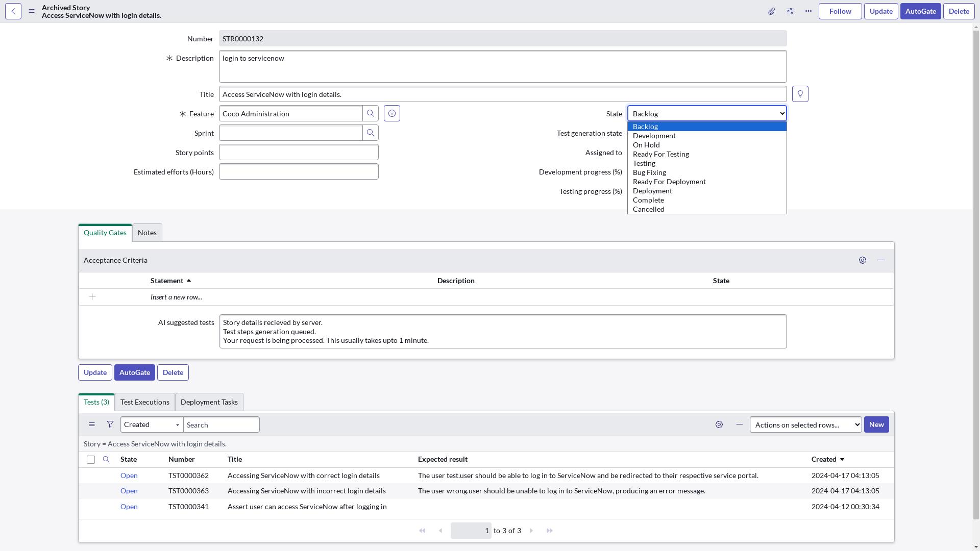The image size is (980, 551).
Task: Click the info icon next to Feature field
Action: [x=391, y=113]
